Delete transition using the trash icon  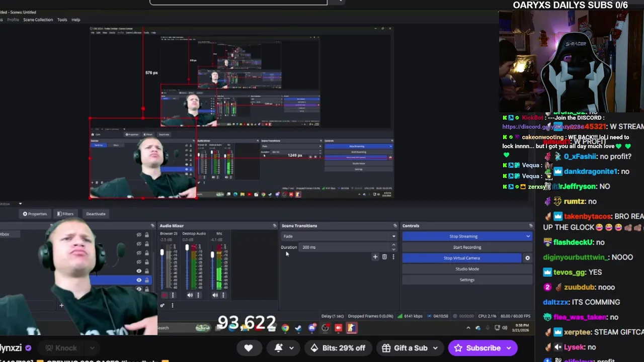pyautogui.click(x=384, y=257)
